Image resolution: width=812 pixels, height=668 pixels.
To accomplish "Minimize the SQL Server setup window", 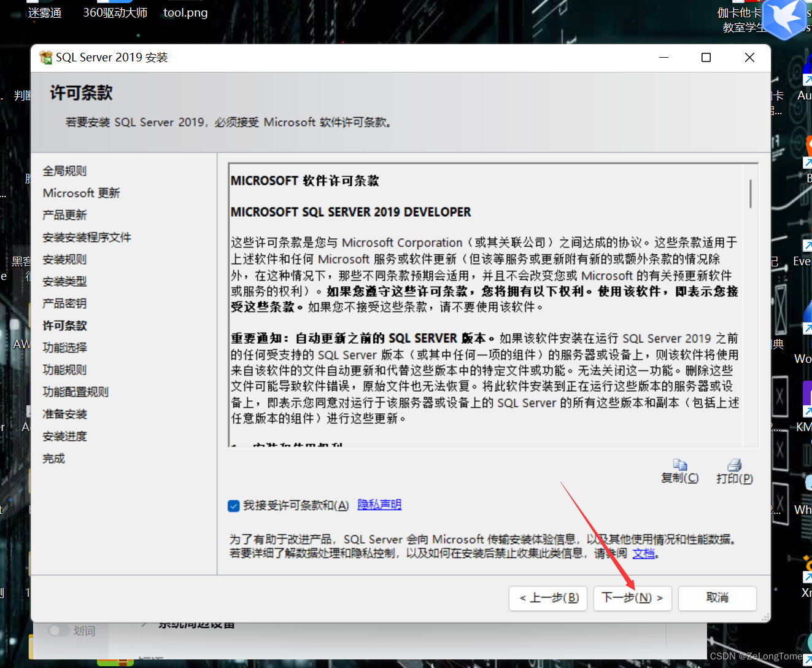I will click(x=663, y=57).
